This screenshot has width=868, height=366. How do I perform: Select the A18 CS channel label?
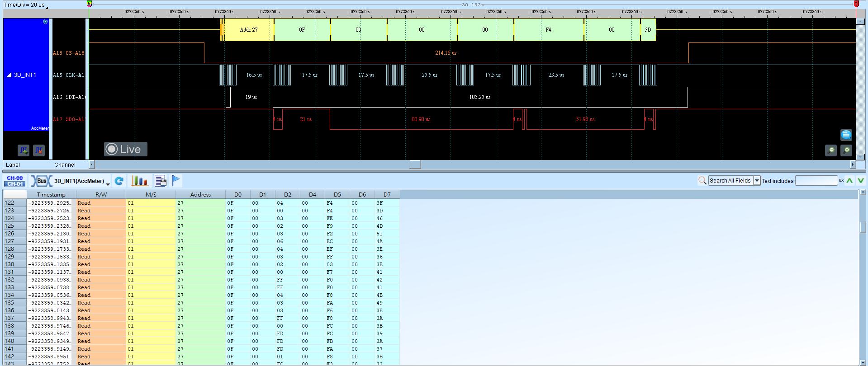coord(69,53)
